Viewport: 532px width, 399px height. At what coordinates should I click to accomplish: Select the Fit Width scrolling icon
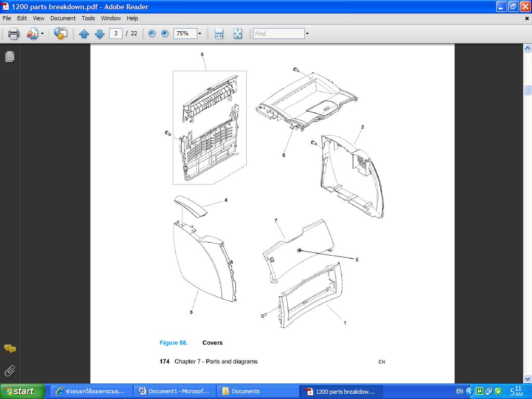(x=219, y=34)
